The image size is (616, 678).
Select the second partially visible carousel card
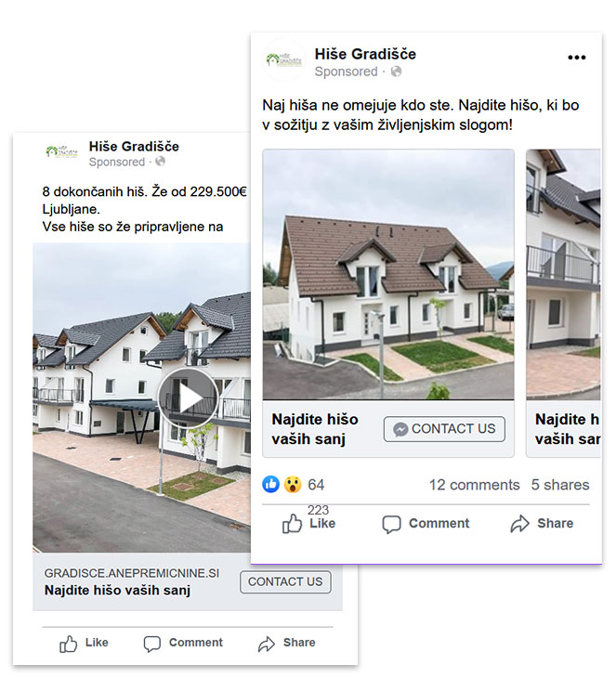pyautogui.click(x=563, y=303)
